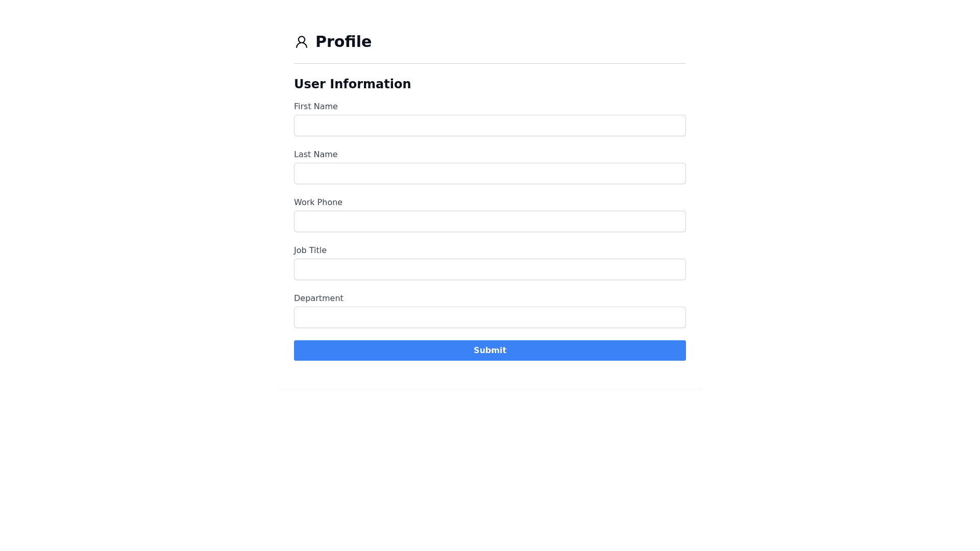Screen dimensions: 980x551
Task: Focus the First Name input field
Action: 489,126
